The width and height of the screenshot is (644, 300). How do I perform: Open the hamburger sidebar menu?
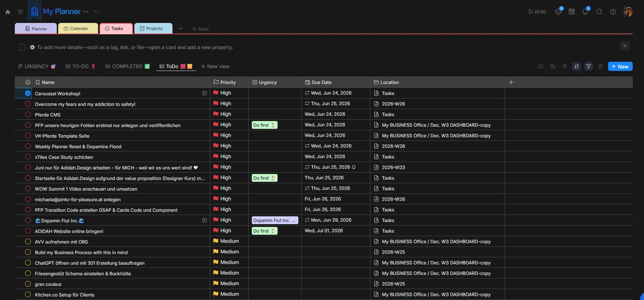tap(20, 12)
